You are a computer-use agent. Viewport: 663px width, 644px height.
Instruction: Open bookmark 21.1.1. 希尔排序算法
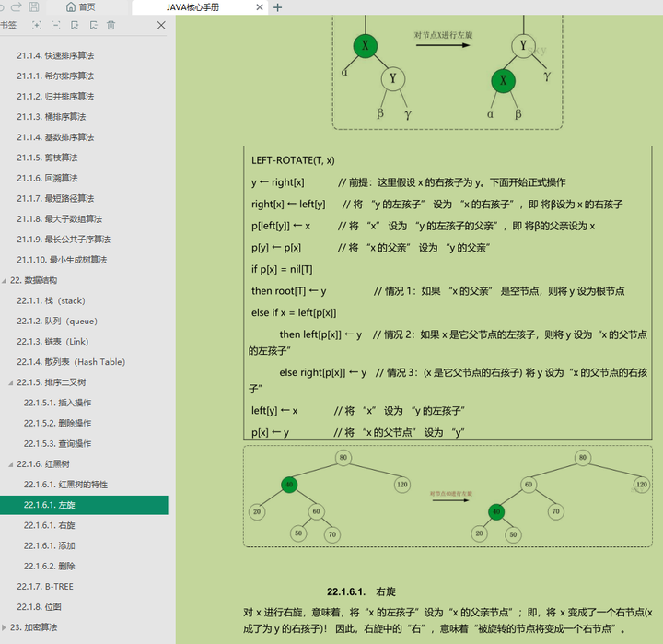[55, 76]
